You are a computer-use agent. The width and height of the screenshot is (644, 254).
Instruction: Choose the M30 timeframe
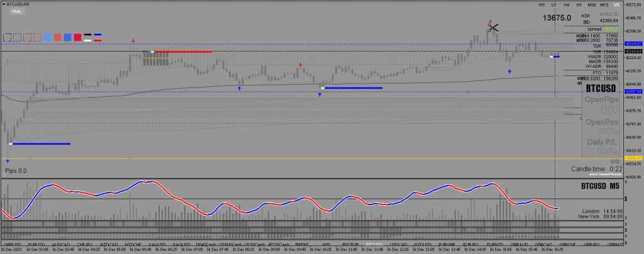coord(591,5)
